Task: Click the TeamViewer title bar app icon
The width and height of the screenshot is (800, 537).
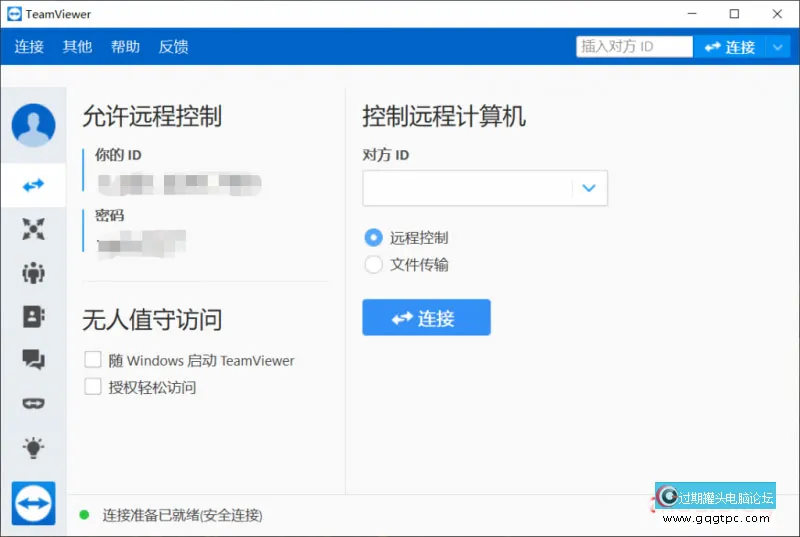Action: tap(14, 14)
